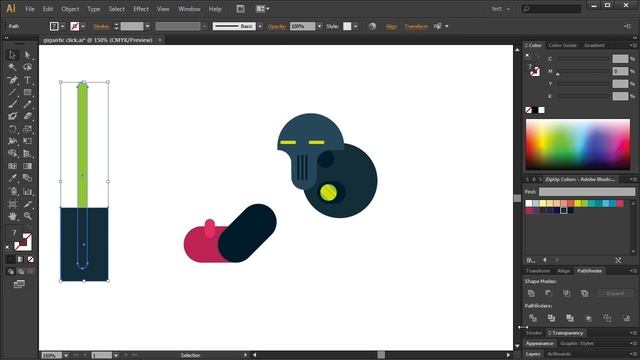Select the Zoom magnifier tool
Image resolution: width=640 pixels, height=360 pixels.
27,216
